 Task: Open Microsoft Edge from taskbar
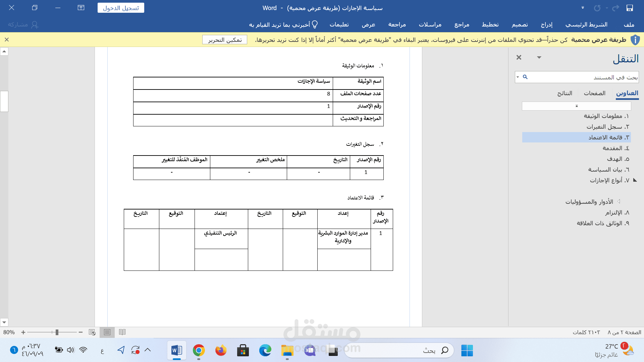(265, 351)
